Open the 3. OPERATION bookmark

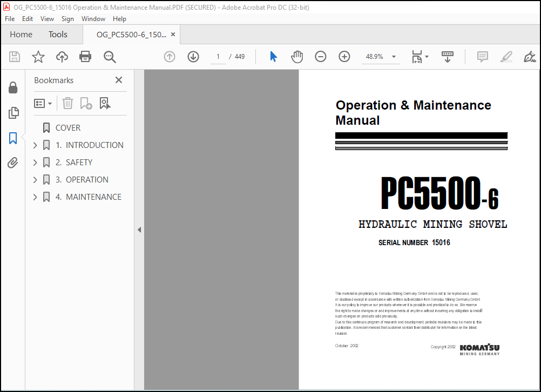(82, 180)
